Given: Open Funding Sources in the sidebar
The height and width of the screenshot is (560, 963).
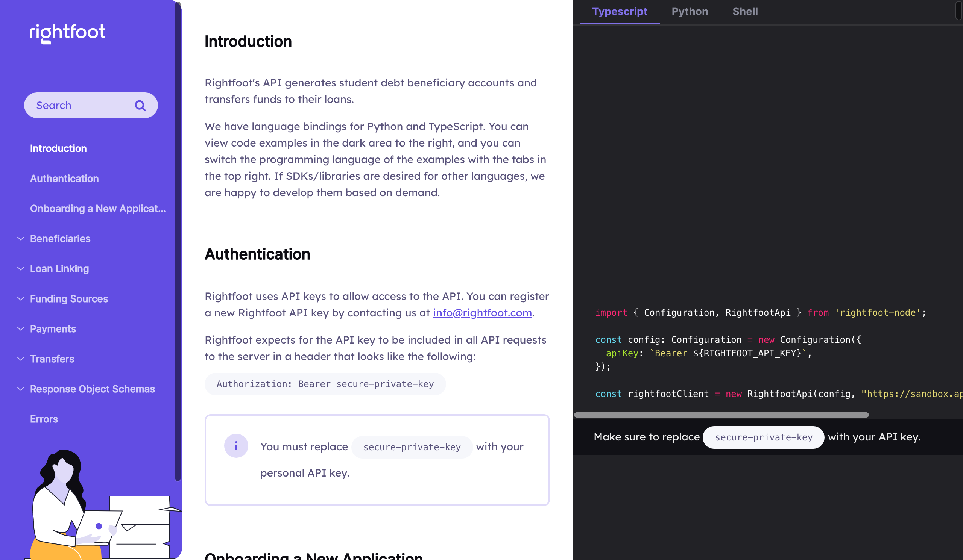Looking at the screenshot, I should click(69, 299).
